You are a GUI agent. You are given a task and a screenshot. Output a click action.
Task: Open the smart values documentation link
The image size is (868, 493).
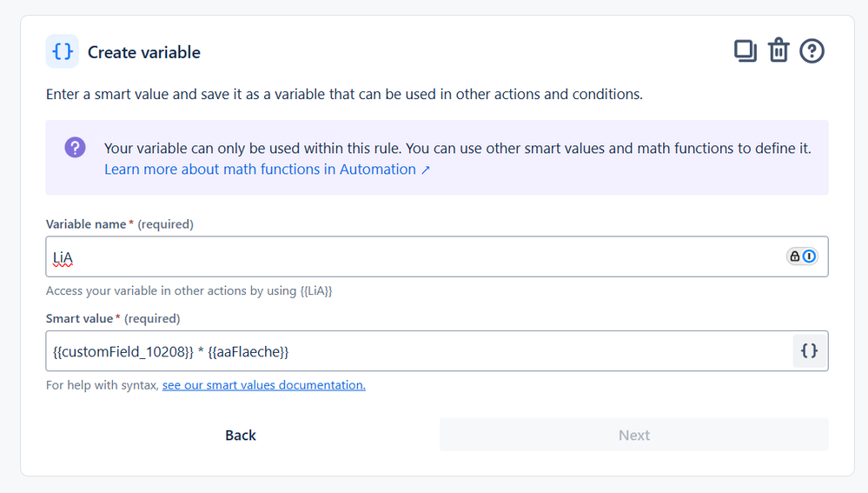coord(263,385)
